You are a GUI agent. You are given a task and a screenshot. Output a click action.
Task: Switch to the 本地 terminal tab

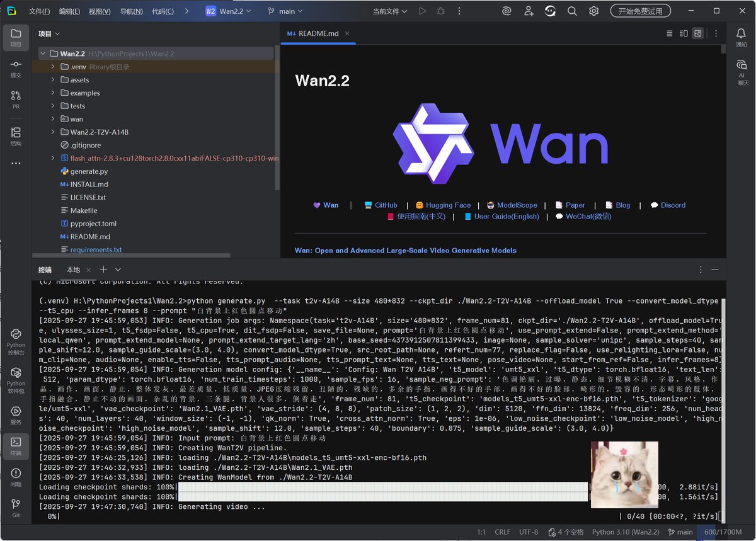73,270
